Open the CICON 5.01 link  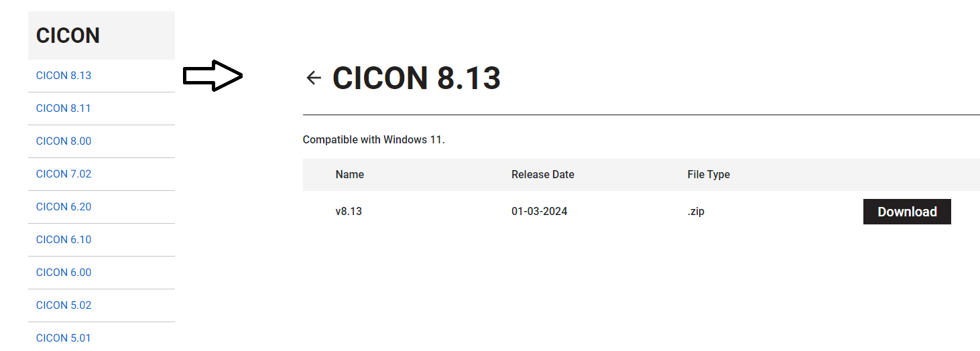pyautogui.click(x=64, y=338)
